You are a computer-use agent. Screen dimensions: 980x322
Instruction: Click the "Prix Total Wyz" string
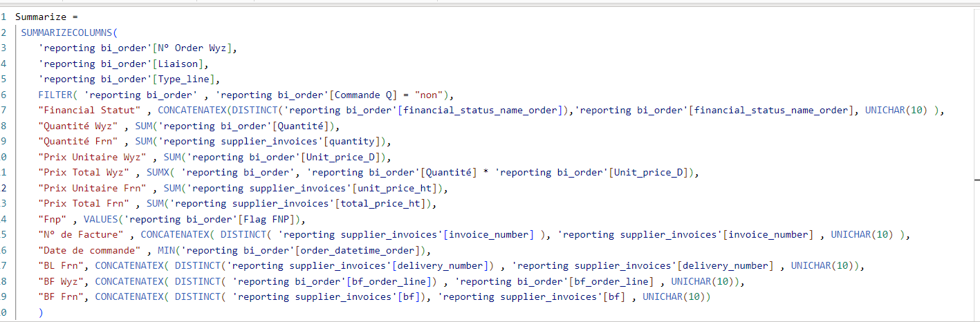[x=86, y=172]
